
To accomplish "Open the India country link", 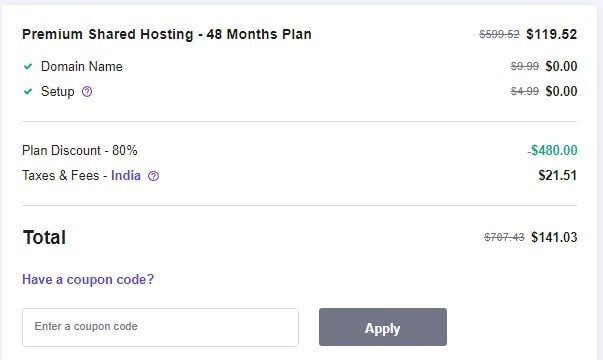I will tap(126, 175).
